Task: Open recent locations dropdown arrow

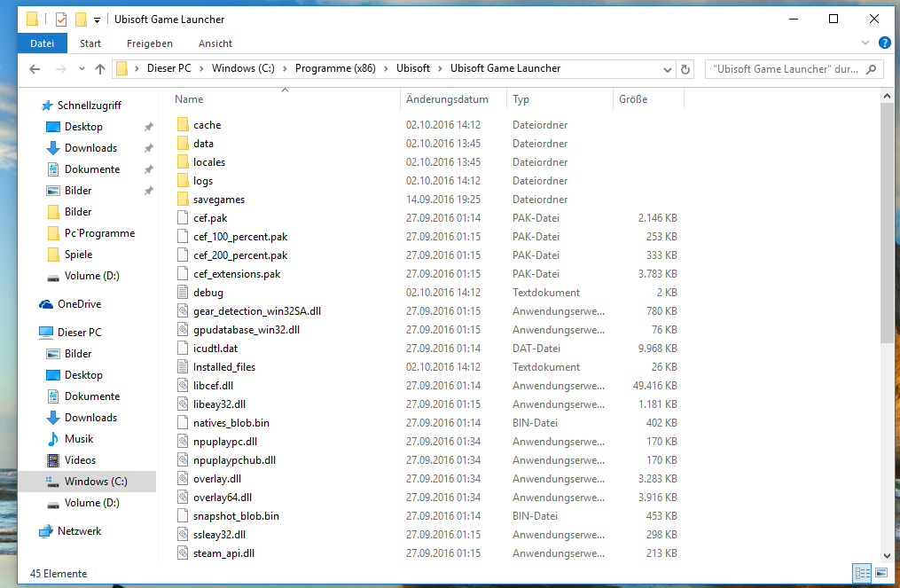Action: coord(82,69)
